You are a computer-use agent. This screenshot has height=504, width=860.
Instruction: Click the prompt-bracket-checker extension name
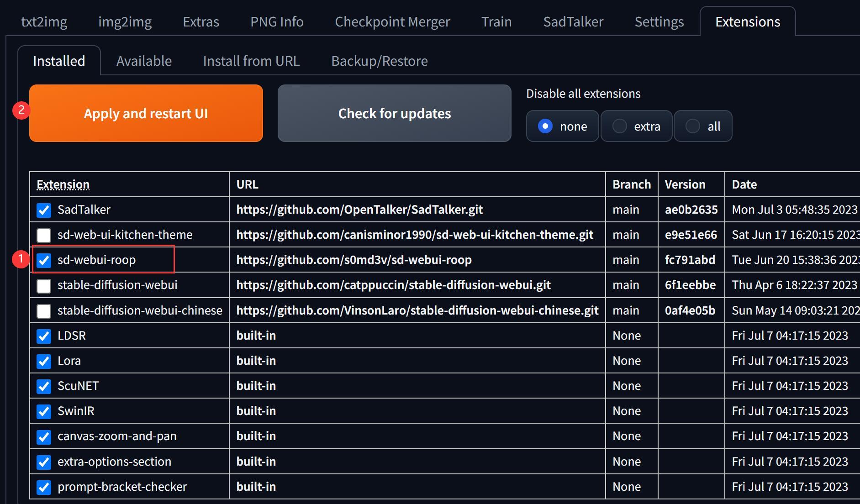click(x=122, y=487)
